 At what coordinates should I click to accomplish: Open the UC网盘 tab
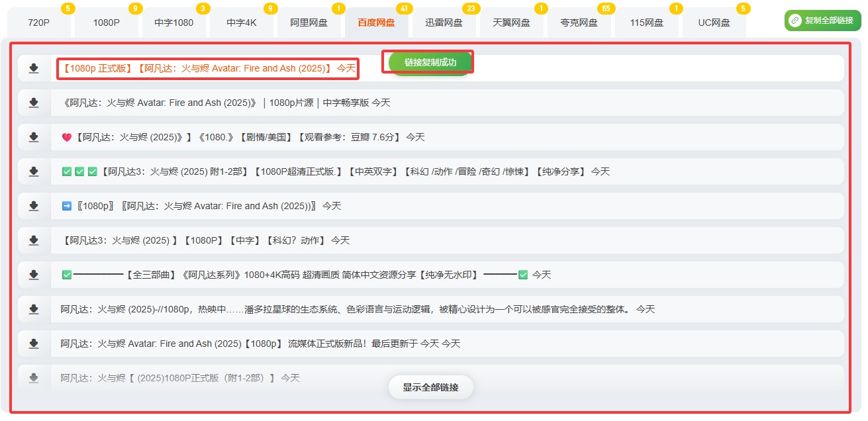click(x=714, y=23)
